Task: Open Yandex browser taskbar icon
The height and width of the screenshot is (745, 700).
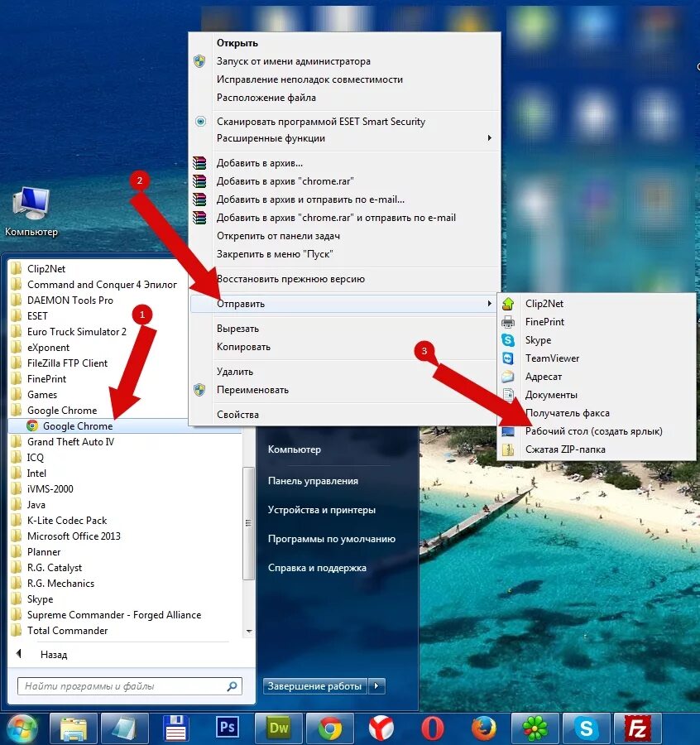Action: pyautogui.click(x=381, y=728)
